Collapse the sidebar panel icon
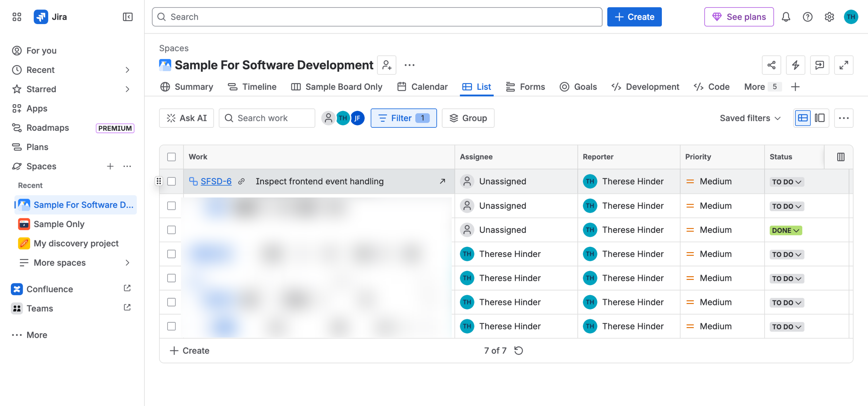This screenshot has height=406, width=868. [x=127, y=17]
